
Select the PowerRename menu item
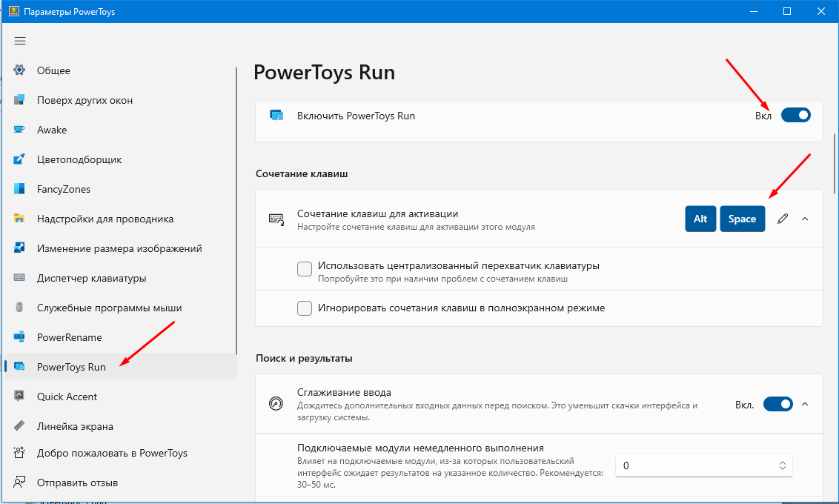[x=120, y=337]
